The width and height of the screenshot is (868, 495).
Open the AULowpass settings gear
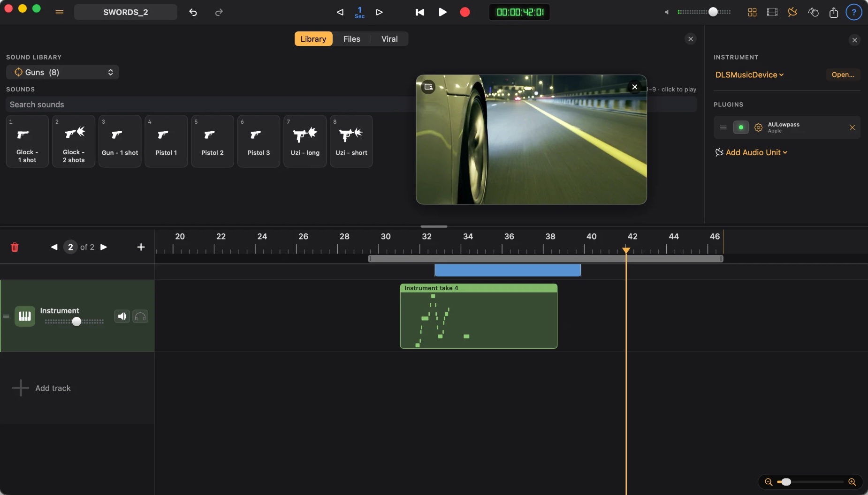(x=758, y=127)
